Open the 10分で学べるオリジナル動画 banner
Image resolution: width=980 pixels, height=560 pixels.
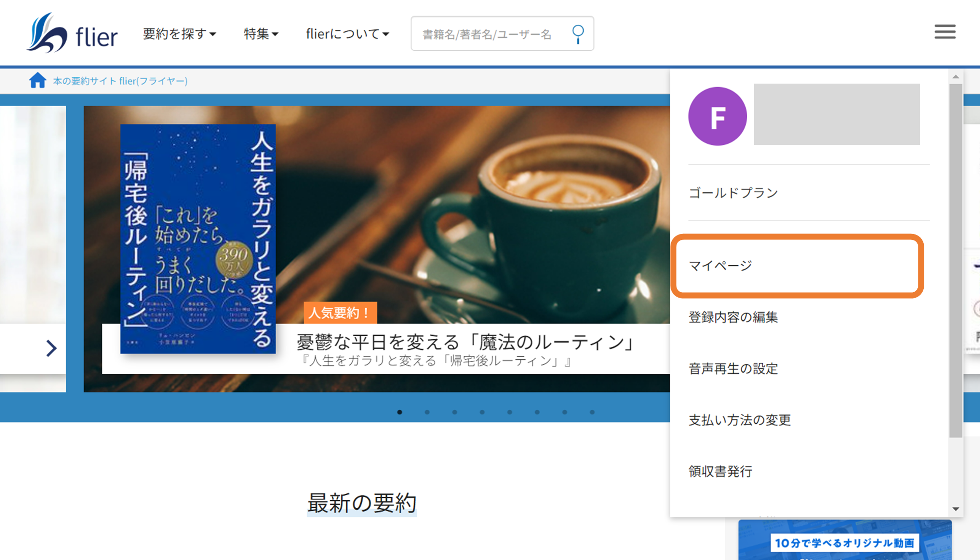pyautogui.click(x=845, y=540)
